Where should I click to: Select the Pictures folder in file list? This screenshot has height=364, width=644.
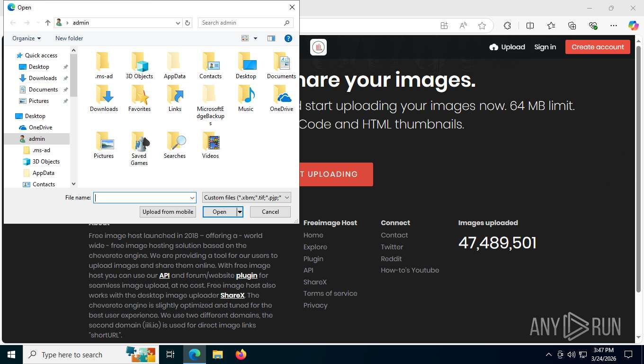coord(104,146)
